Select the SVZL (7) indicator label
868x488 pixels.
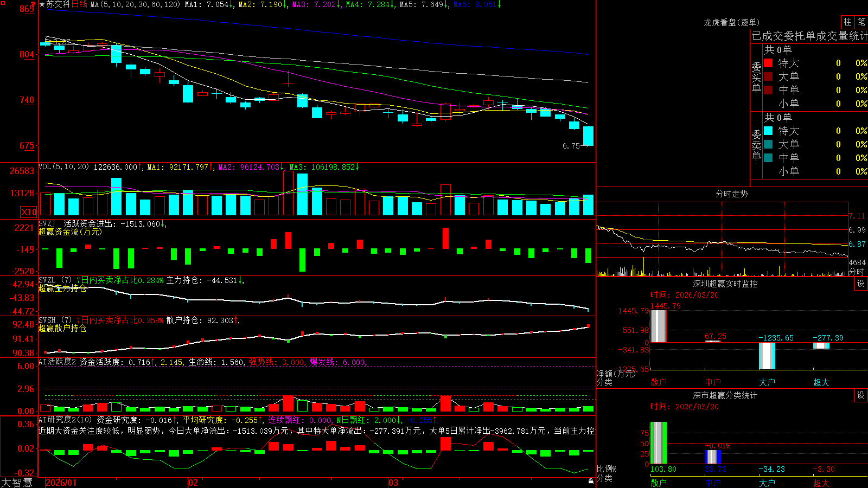pos(55,280)
